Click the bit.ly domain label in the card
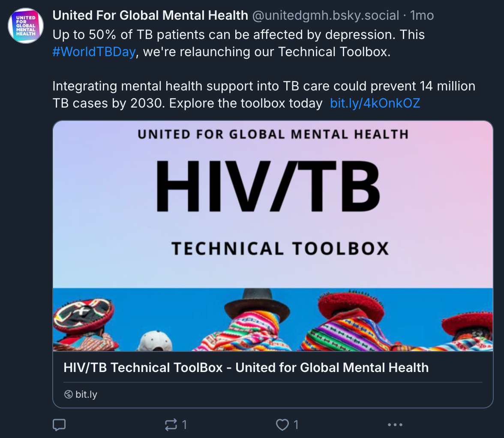This screenshot has height=438, width=504. (x=86, y=394)
